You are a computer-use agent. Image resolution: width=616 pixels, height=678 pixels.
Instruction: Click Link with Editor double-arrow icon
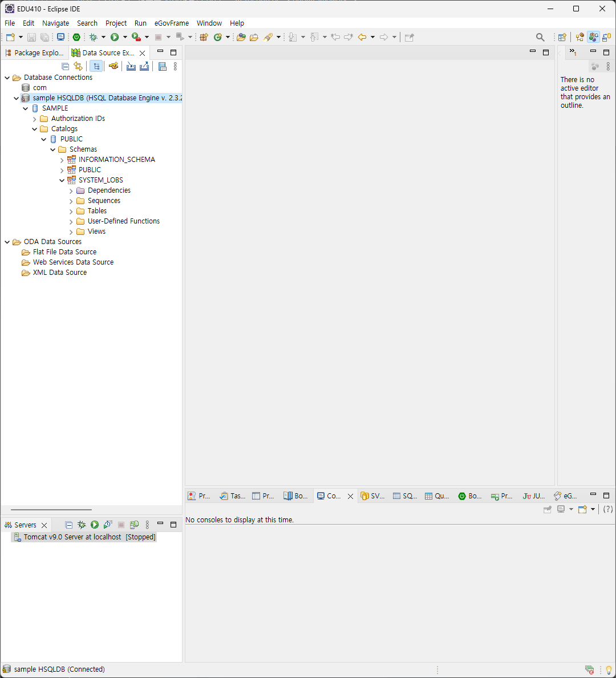pyautogui.click(x=78, y=66)
